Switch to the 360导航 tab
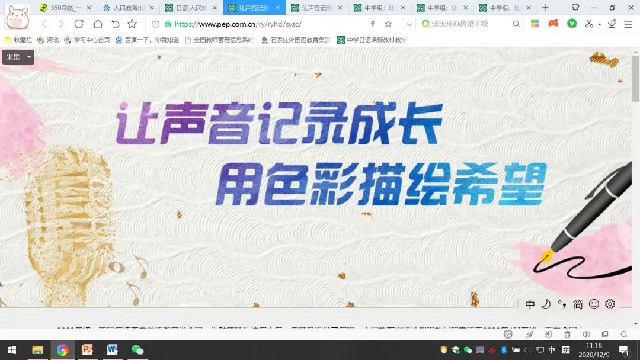The width and height of the screenshot is (640, 360). coord(65,8)
